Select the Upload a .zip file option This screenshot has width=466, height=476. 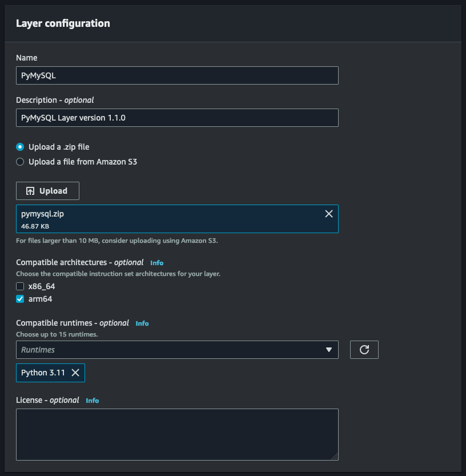(20, 147)
